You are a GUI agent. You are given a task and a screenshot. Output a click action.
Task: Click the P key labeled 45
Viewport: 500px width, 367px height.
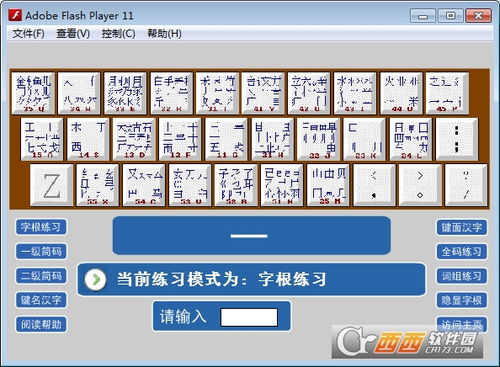click(x=447, y=93)
